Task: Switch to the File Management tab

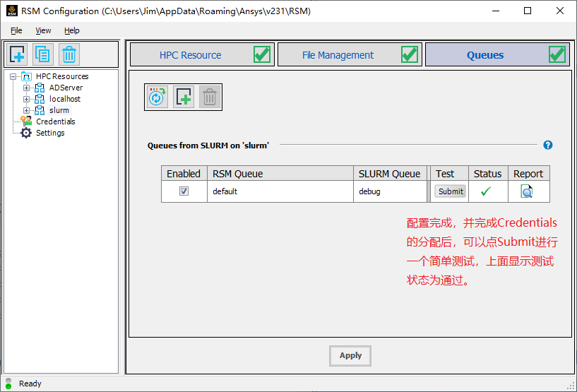Action: pos(350,55)
